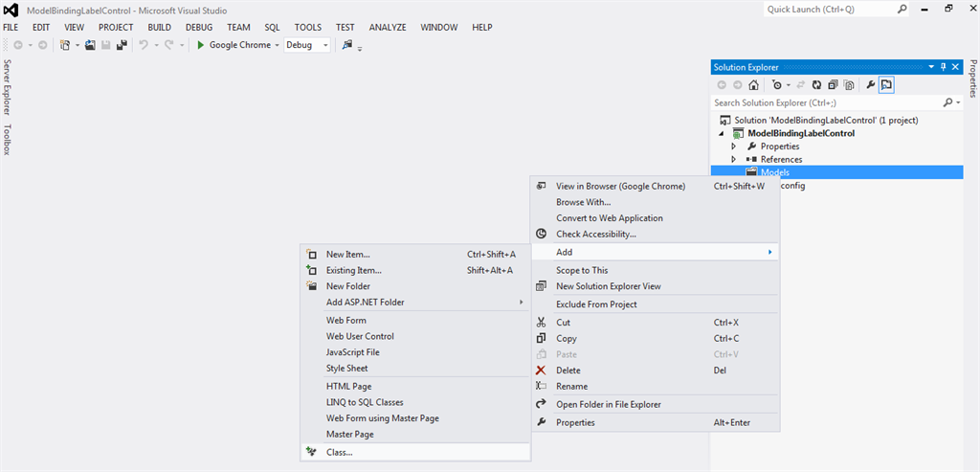
Task: Toggle Show All Files in Solution Explorer
Action: pyautogui.click(x=849, y=84)
